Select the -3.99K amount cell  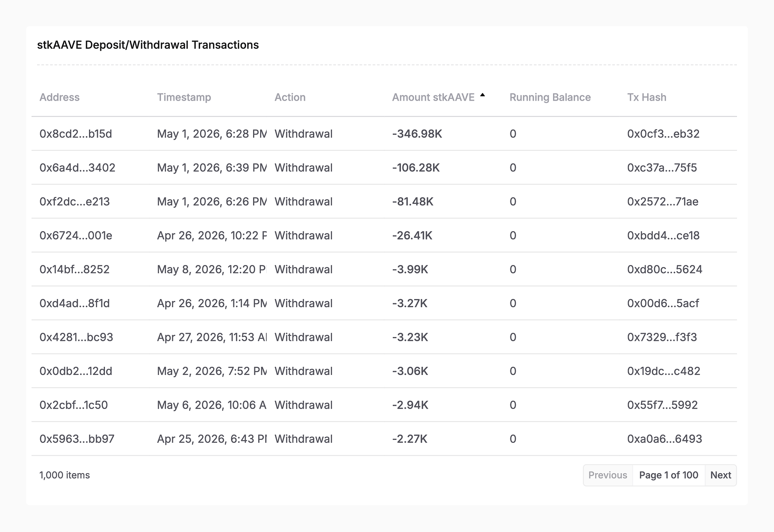coord(410,269)
